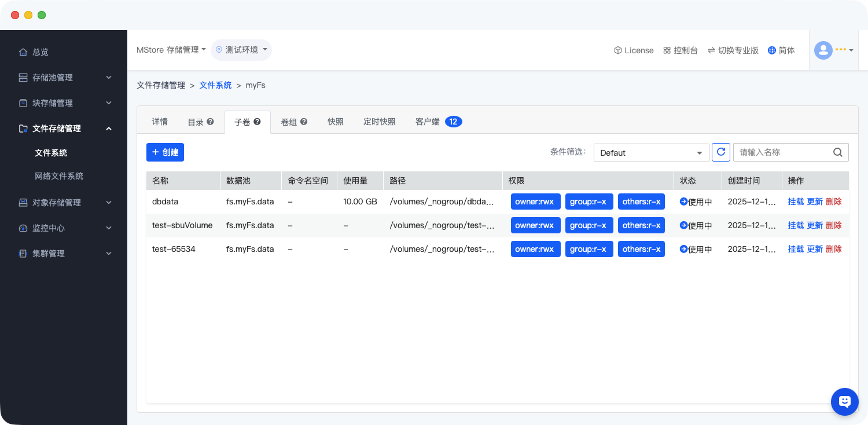Click the help icon next to 子卷 tab
868x425 pixels.
pyautogui.click(x=257, y=122)
